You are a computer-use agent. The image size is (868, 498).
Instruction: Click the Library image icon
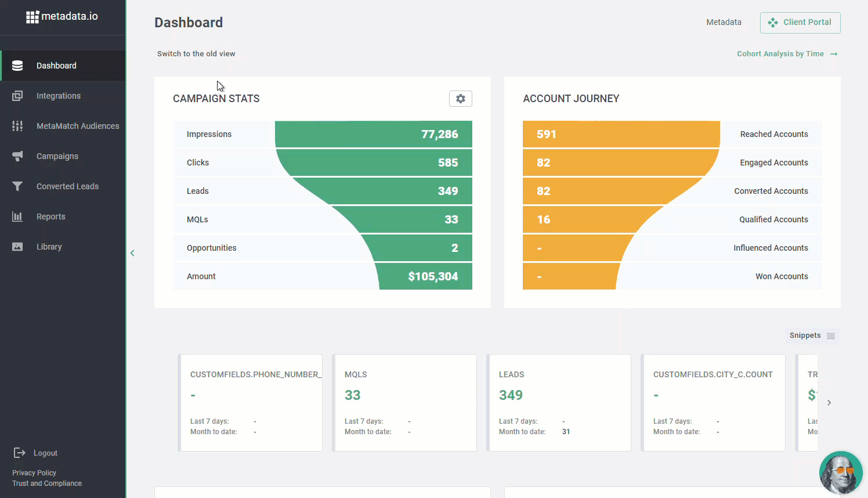coord(17,247)
